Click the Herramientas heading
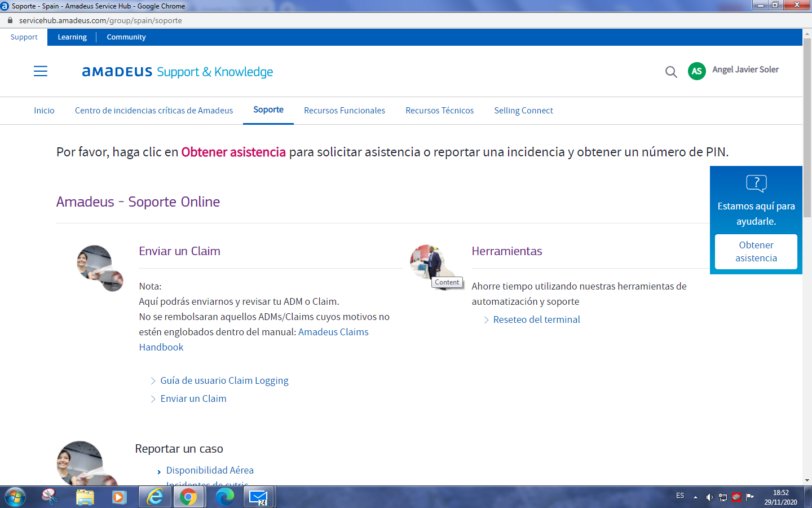 [x=506, y=251]
